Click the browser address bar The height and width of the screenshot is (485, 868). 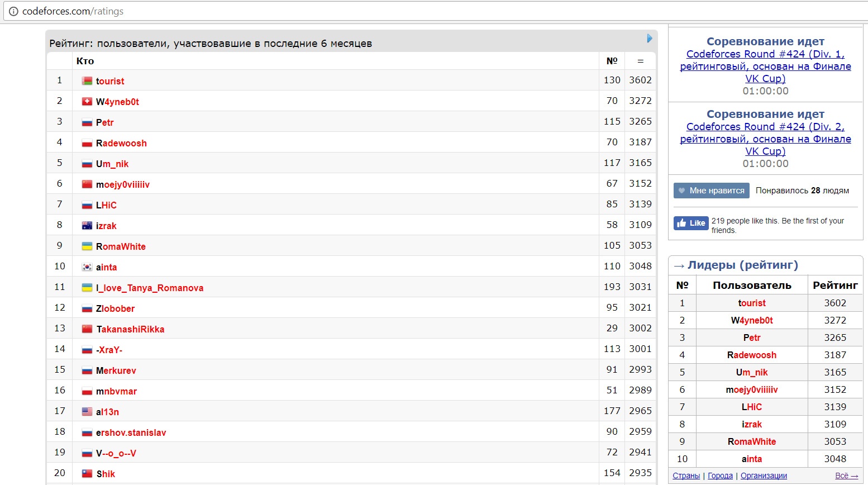point(436,11)
